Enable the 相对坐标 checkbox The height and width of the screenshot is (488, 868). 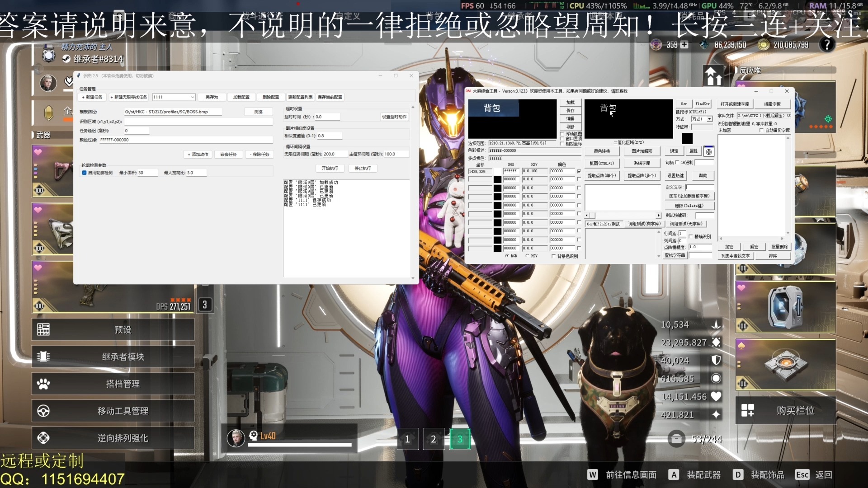point(562,144)
